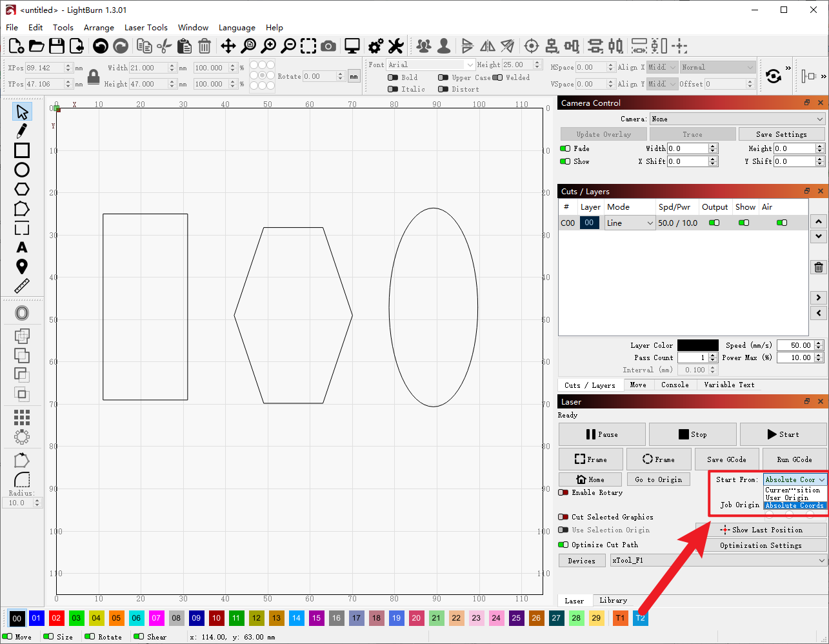Open the Font dropdown showing Arial
This screenshot has width=829, height=644.
click(430, 65)
